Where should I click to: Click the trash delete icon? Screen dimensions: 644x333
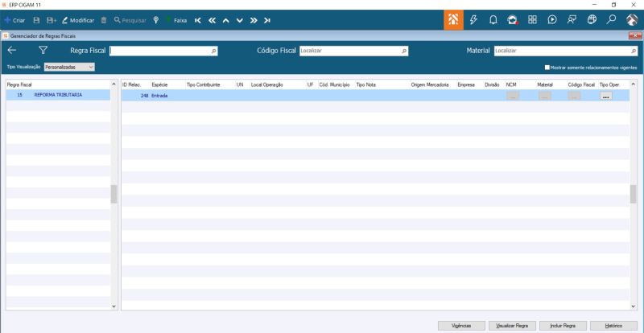click(104, 20)
